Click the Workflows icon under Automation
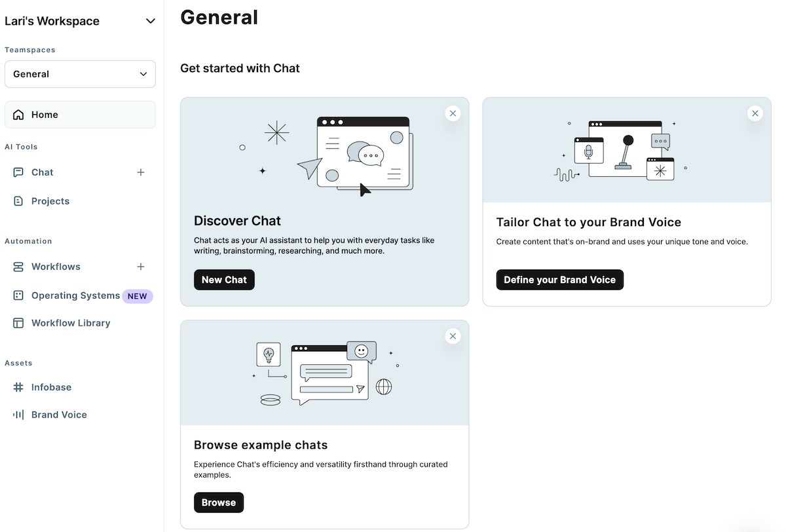 coord(19,266)
